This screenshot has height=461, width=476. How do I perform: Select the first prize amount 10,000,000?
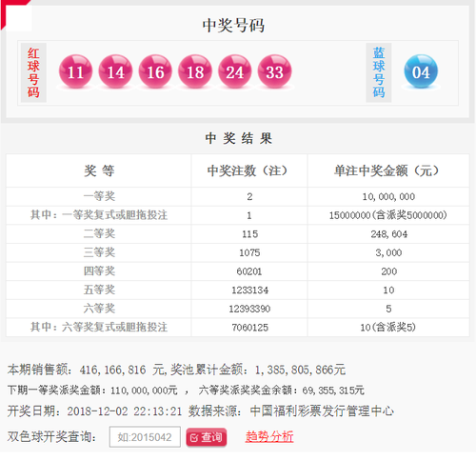pyautogui.click(x=388, y=197)
